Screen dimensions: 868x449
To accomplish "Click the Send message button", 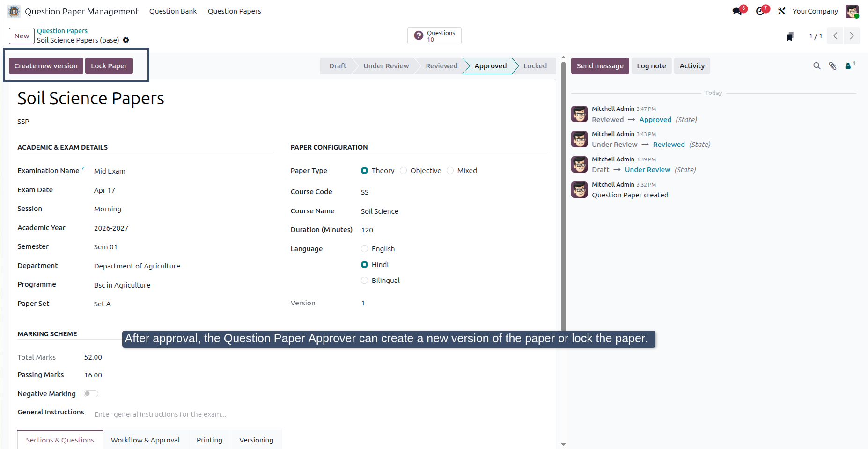I will pyautogui.click(x=600, y=66).
